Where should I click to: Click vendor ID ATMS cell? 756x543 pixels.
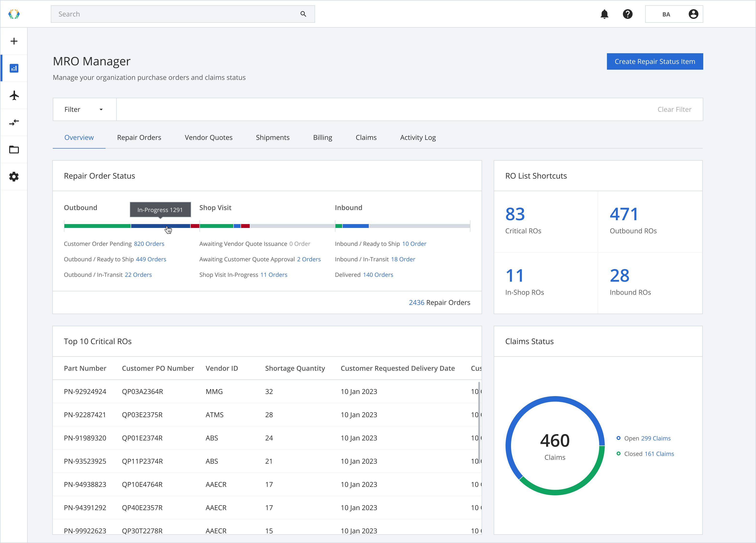click(x=214, y=415)
